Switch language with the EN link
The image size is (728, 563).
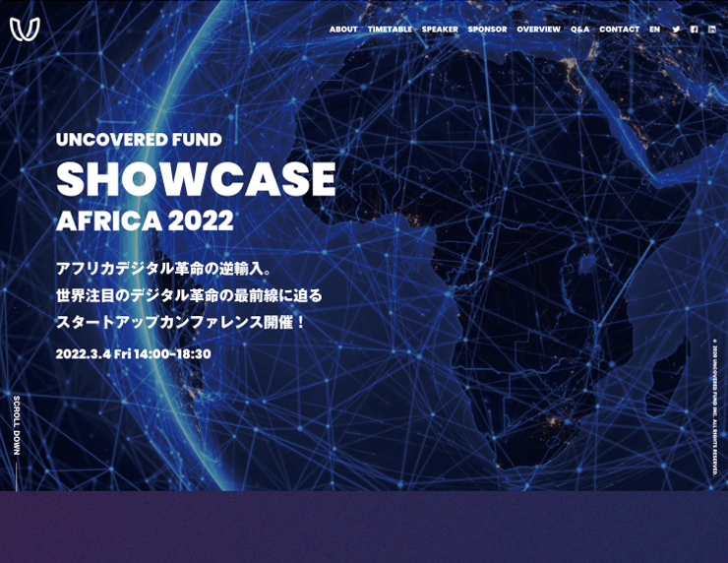[x=654, y=30]
